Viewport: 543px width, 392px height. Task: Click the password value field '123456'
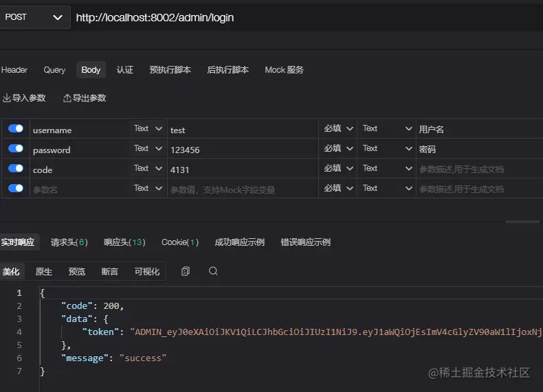243,148
